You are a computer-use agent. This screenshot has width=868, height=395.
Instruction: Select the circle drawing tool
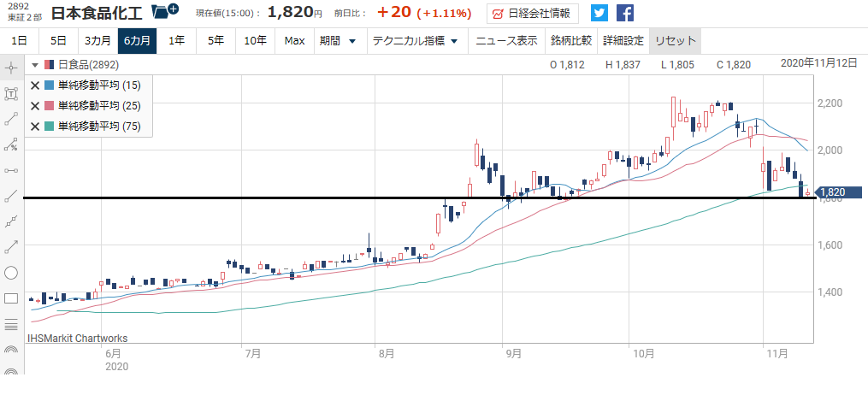tap(11, 273)
